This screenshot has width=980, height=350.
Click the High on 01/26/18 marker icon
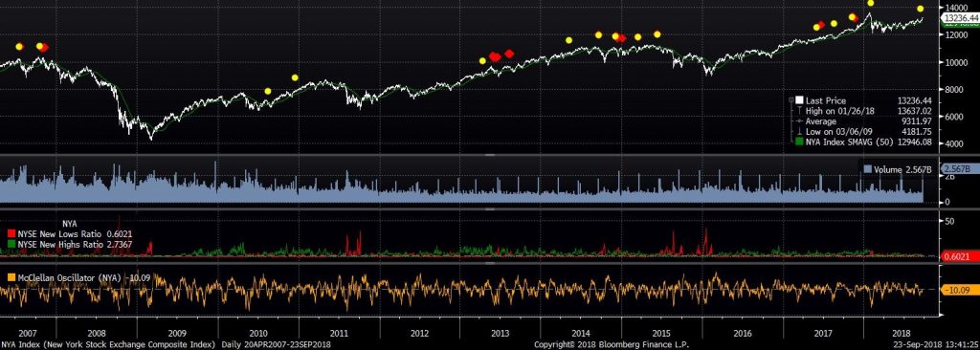pos(799,111)
